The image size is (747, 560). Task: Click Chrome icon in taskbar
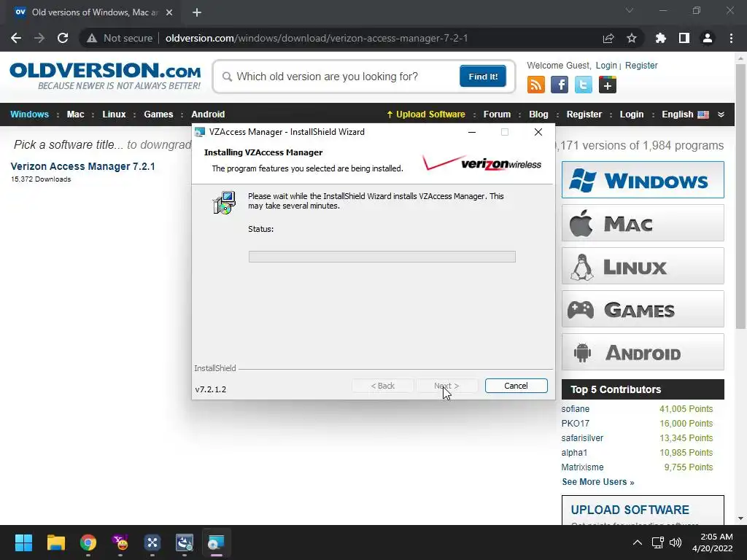pyautogui.click(x=88, y=542)
